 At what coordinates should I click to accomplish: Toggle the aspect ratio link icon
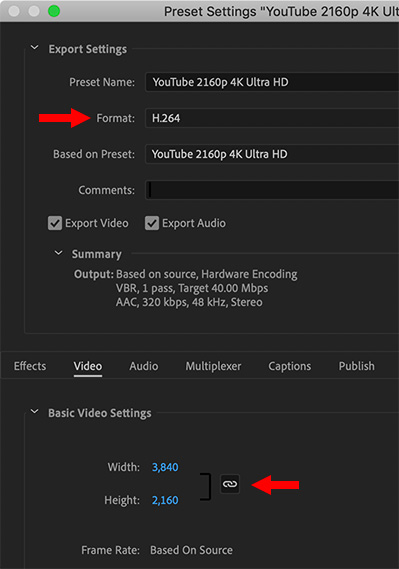tap(230, 484)
